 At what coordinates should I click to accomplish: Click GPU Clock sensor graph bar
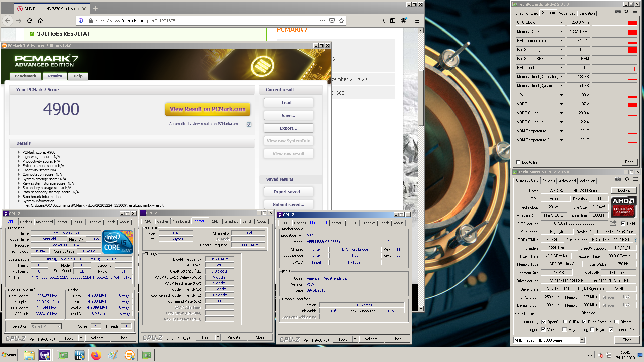(614, 22)
